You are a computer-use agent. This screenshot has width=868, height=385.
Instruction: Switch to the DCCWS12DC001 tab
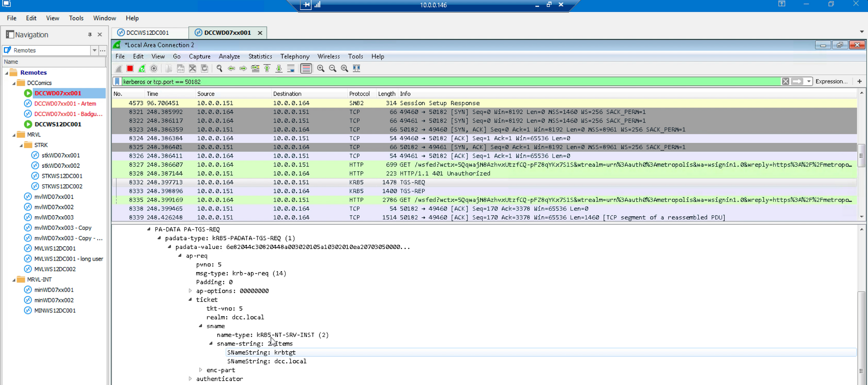[x=147, y=33]
